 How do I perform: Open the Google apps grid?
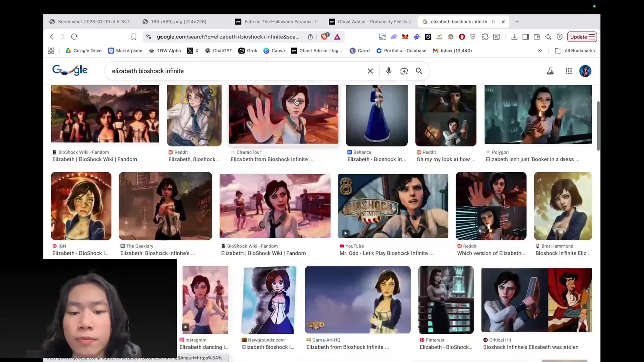pos(569,71)
